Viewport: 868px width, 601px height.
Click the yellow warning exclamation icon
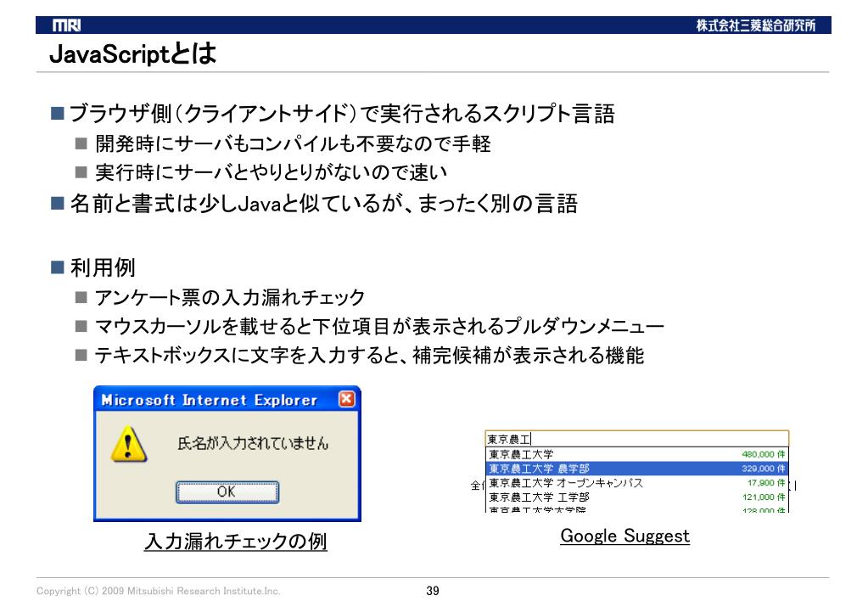click(x=127, y=445)
